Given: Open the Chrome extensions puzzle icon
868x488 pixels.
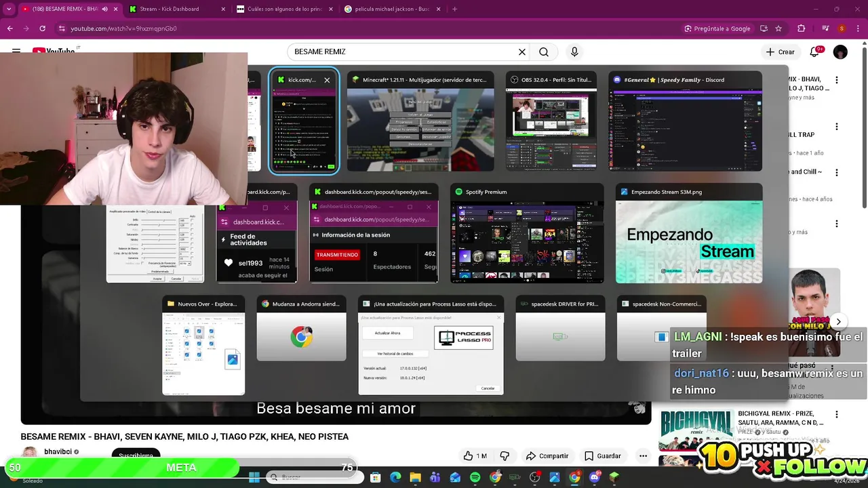Looking at the screenshot, I should click(802, 28).
